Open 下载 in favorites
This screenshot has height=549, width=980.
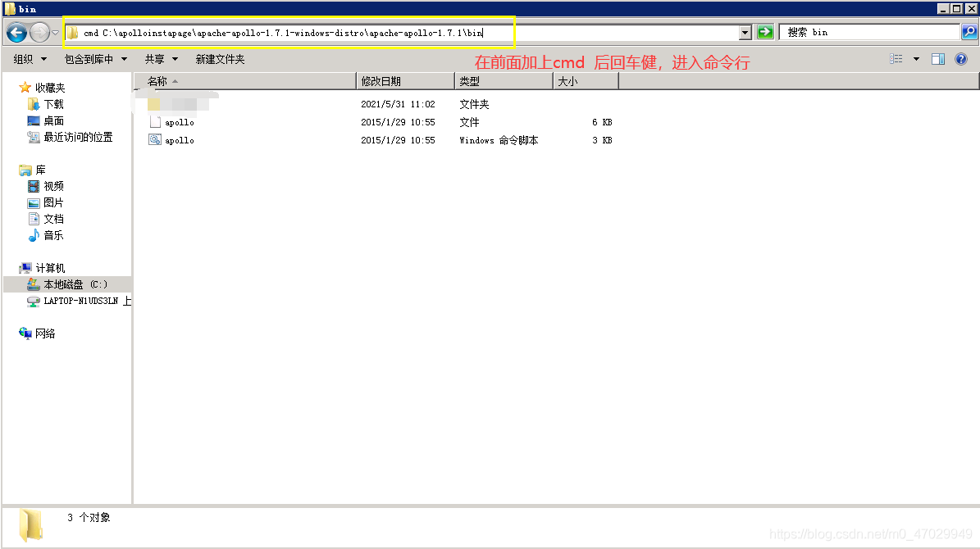coord(54,104)
